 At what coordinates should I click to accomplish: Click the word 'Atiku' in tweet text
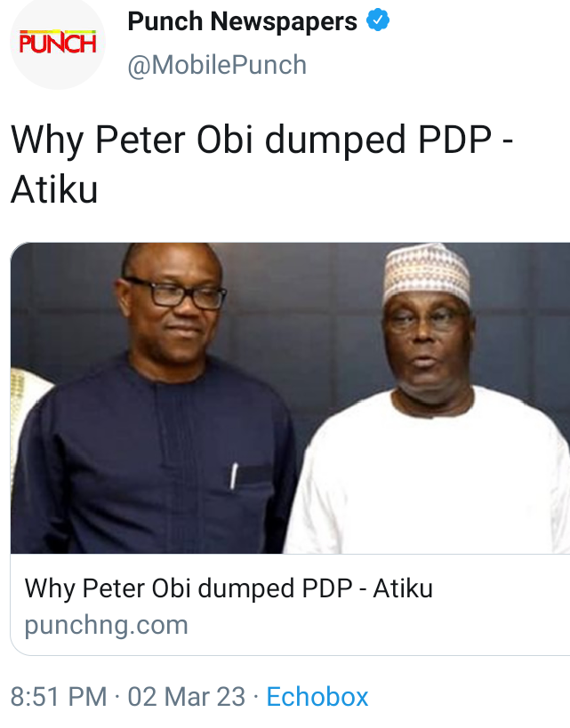pos(54,189)
